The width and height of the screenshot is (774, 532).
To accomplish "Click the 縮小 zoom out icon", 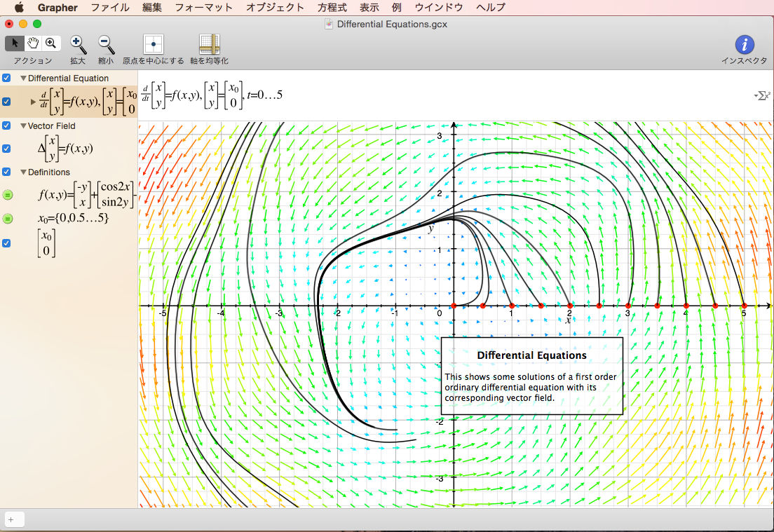I will (x=106, y=45).
